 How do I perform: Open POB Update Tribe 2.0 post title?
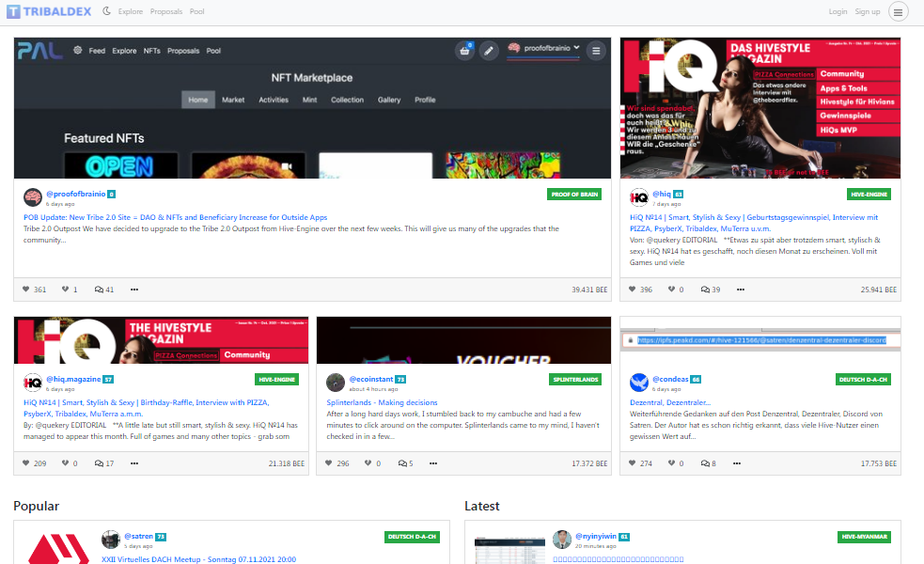pyautogui.click(x=175, y=217)
